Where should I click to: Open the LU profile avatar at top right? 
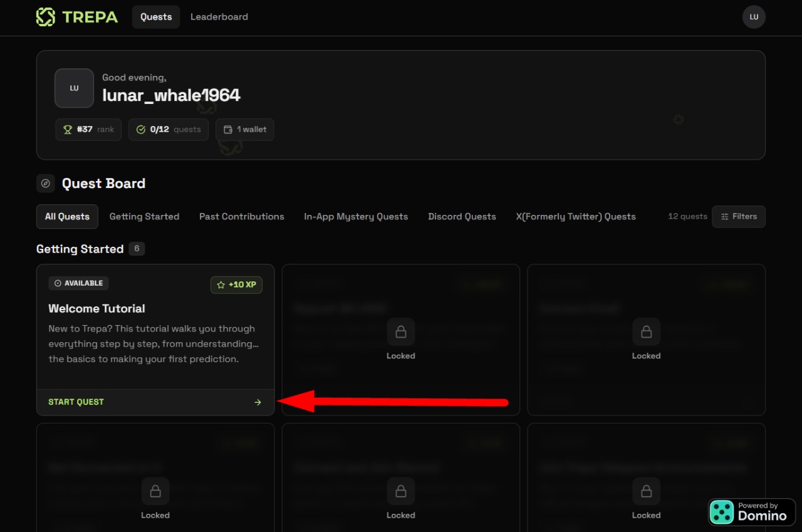tap(754, 17)
